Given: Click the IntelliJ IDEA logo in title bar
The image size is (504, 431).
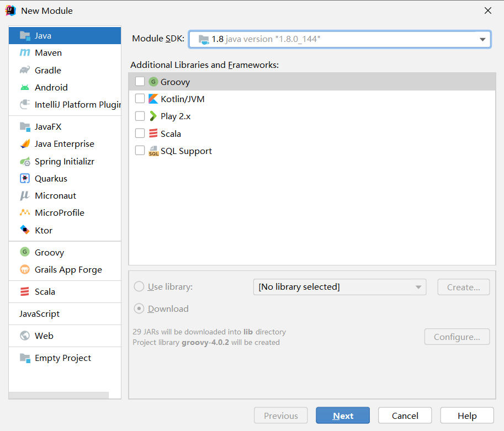Looking at the screenshot, I should [x=10, y=10].
